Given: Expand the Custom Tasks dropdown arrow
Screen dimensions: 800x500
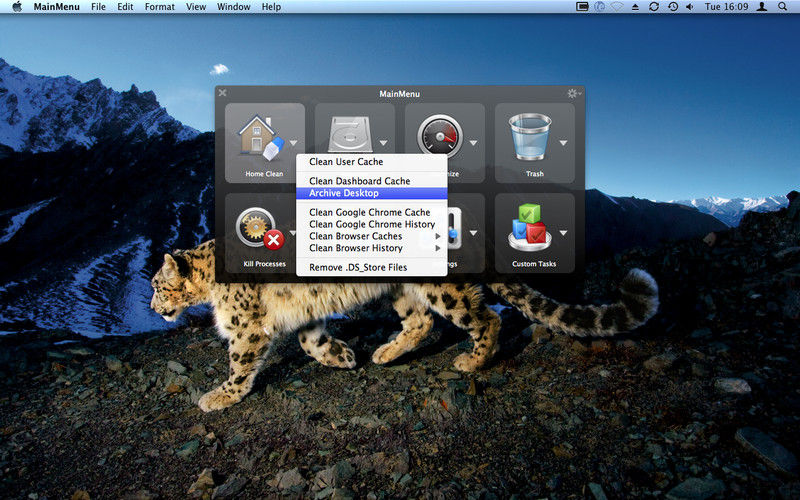Looking at the screenshot, I should tap(563, 233).
